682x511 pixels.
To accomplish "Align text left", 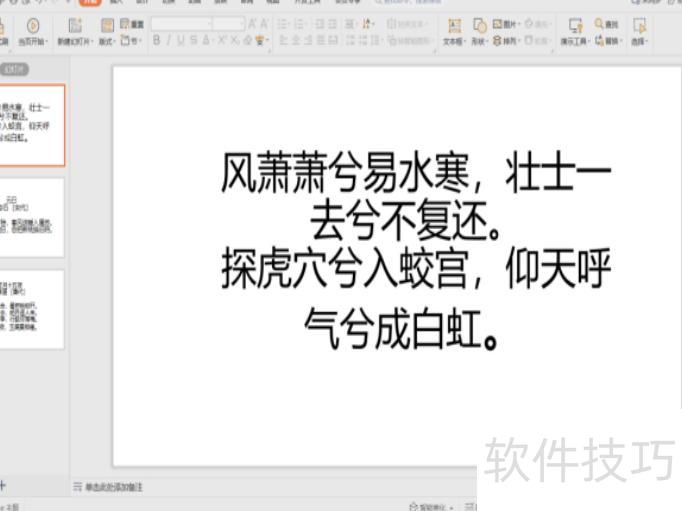I will [x=283, y=40].
